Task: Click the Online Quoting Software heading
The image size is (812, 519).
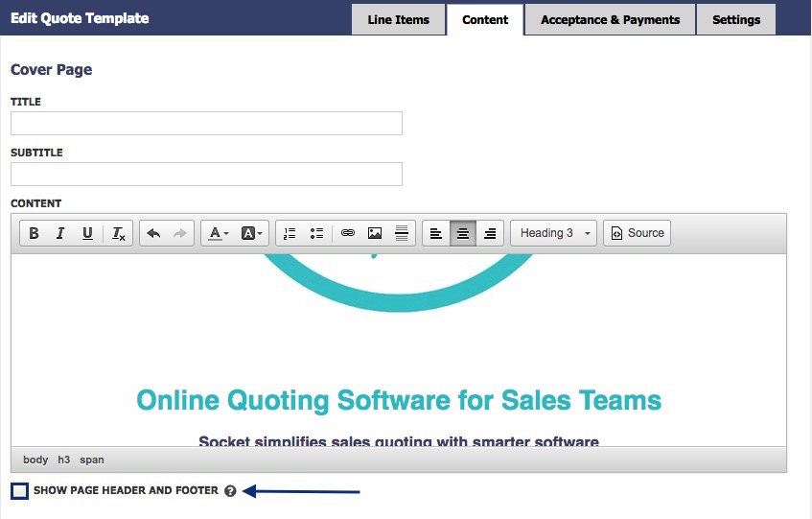Action: coord(399,400)
